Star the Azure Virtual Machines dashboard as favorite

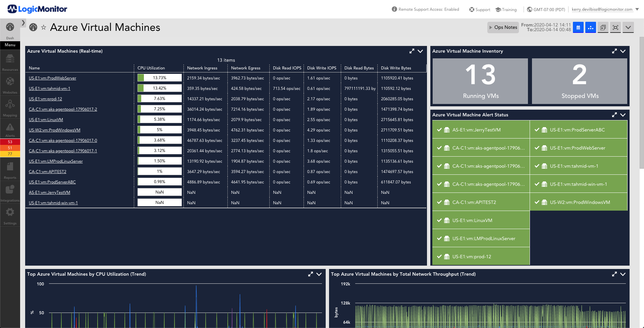[x=44, y=28]
